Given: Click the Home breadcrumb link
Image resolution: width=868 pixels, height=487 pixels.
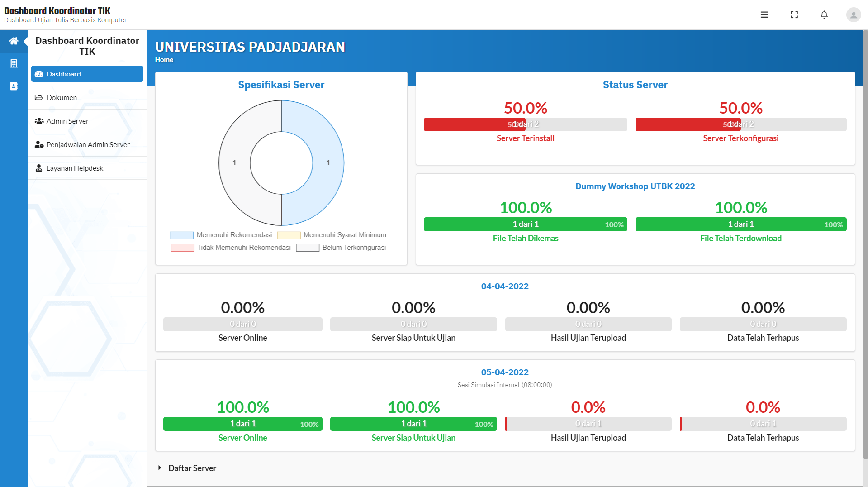Looking at the screenshot, I should 164,60.
